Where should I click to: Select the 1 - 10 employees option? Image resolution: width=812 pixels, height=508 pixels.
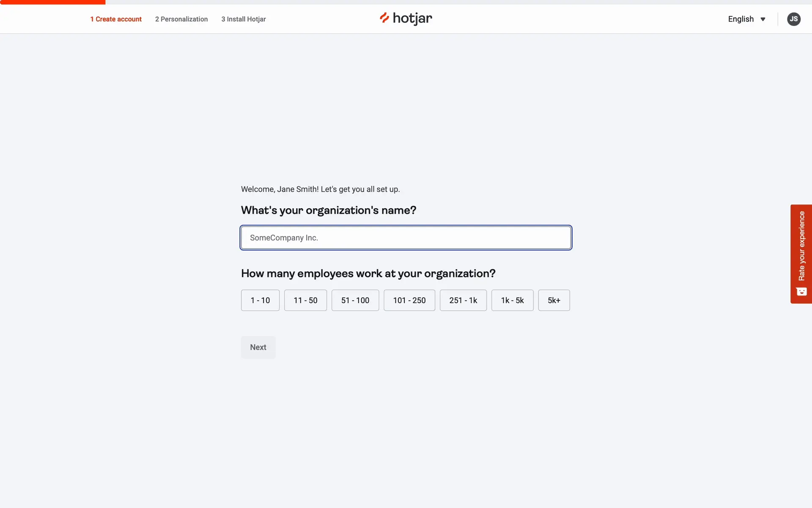[260, 300]
